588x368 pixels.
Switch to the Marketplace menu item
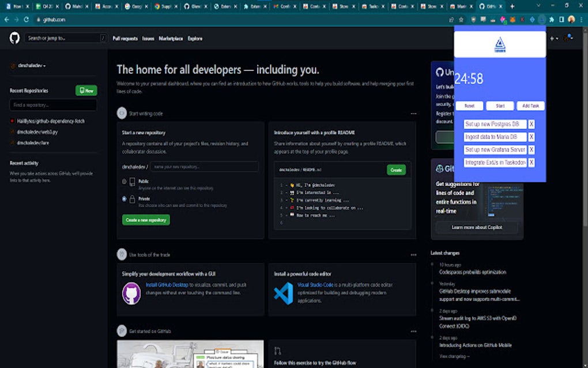point(171,38)
